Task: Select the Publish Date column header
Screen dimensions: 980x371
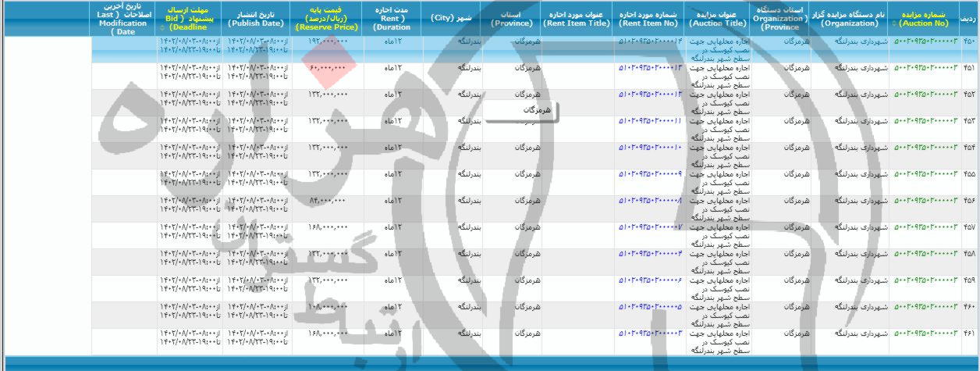Action: 255,19
